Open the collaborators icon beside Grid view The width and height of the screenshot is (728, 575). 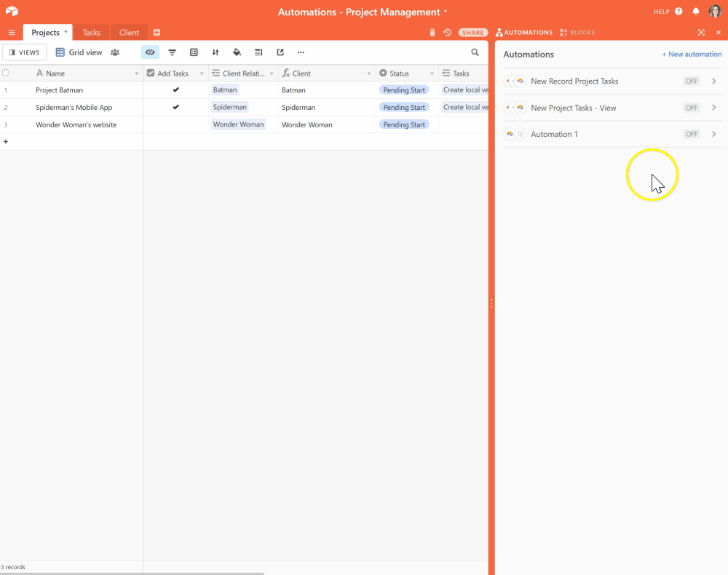(x=115, y=52)
